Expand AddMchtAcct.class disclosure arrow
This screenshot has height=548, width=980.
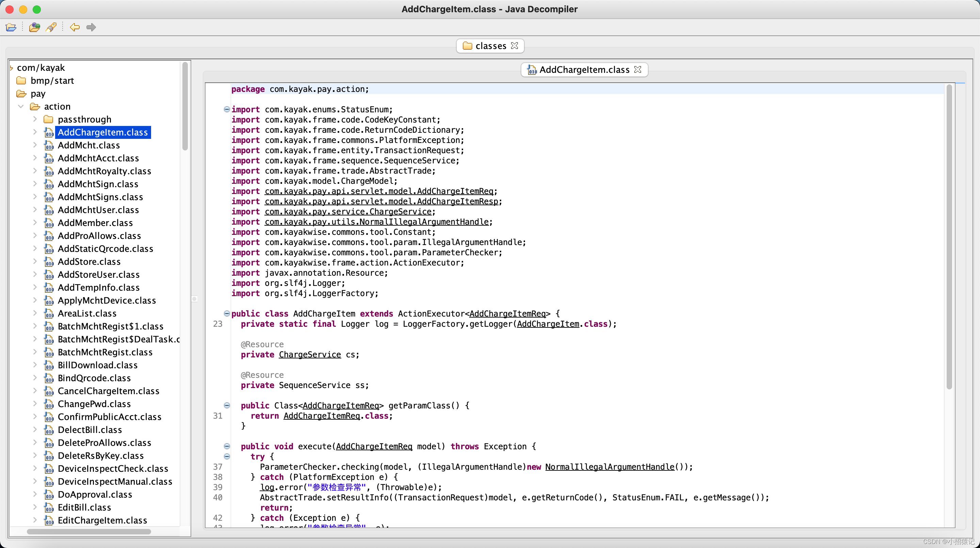tap(35, 158)
